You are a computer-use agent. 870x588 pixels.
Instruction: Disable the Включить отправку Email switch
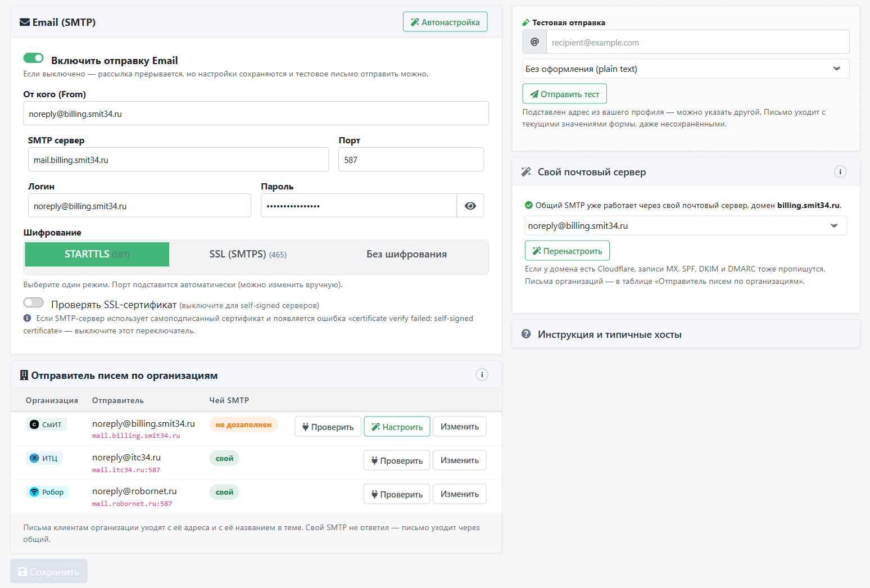pos(33,58)
